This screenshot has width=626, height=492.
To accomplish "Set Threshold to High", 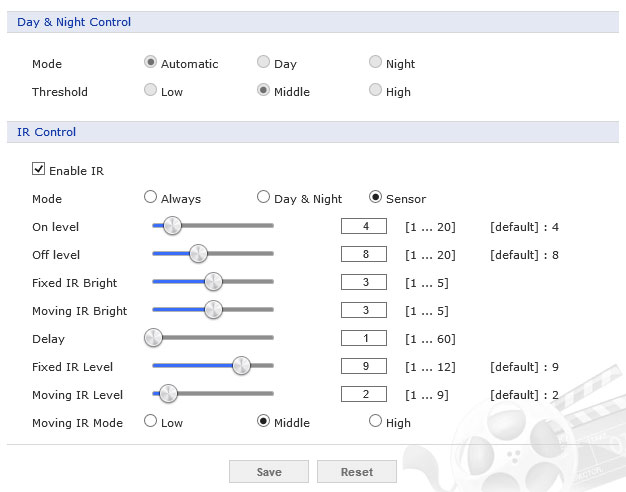I will click(x=376, y=91).
